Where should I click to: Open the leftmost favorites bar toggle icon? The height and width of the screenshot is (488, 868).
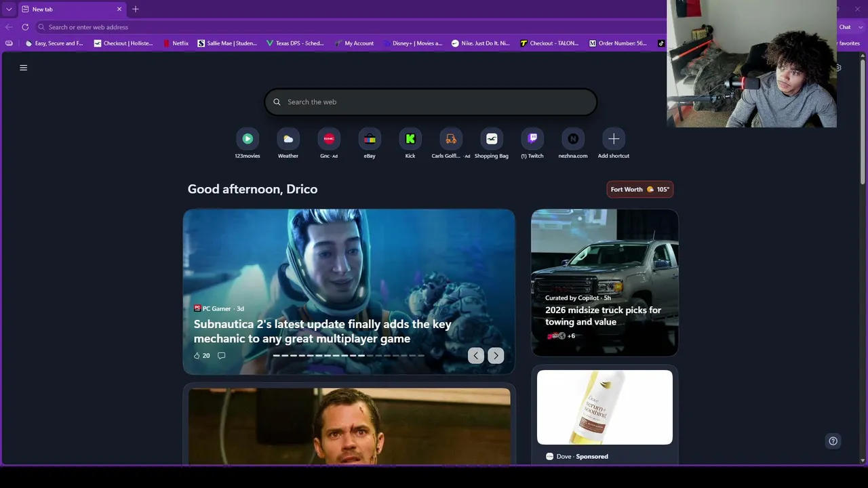(9, 43)
